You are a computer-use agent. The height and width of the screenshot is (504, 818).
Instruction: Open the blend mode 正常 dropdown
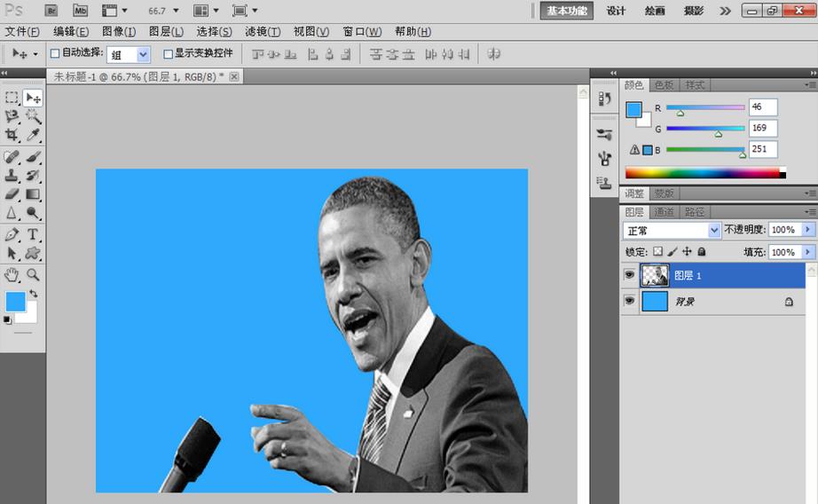click(x=672, y=230)
